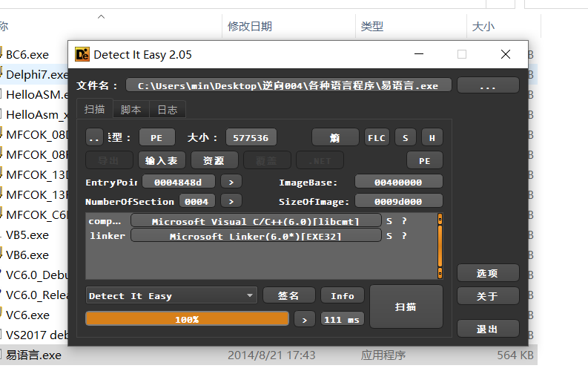Open 关于 about dialog
The width and height of the screenshot is (588, 374).
(488, 296)
